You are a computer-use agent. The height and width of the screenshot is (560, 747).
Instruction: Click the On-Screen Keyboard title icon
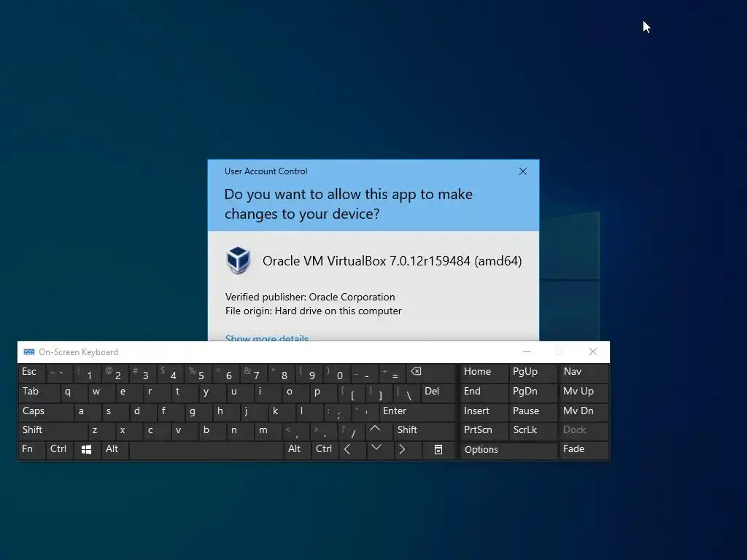[x=29, y=352]
